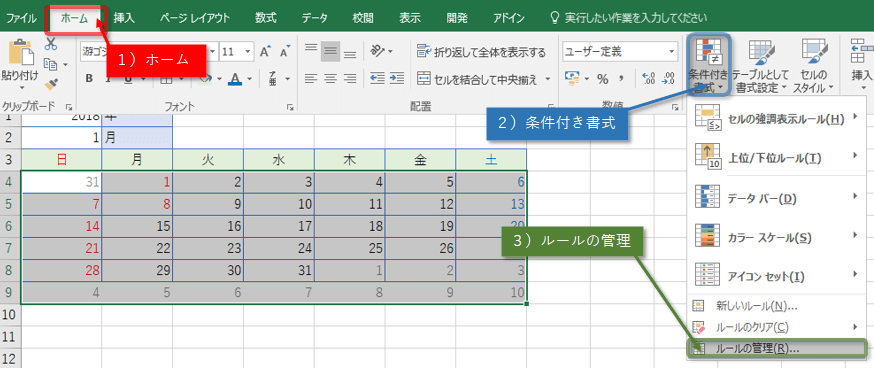Open the ファイル tab
The width and height of the screenshot is (874, 368).
[22, 18]
